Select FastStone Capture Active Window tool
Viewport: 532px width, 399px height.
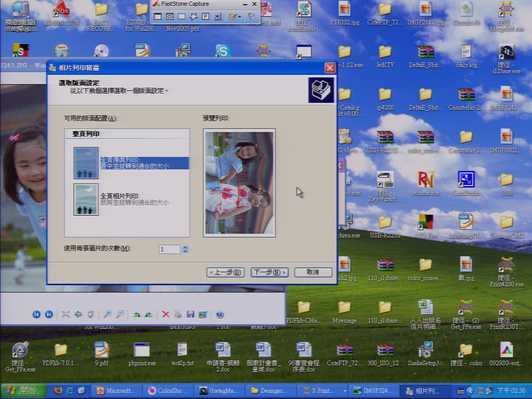(x=158, y=16)
